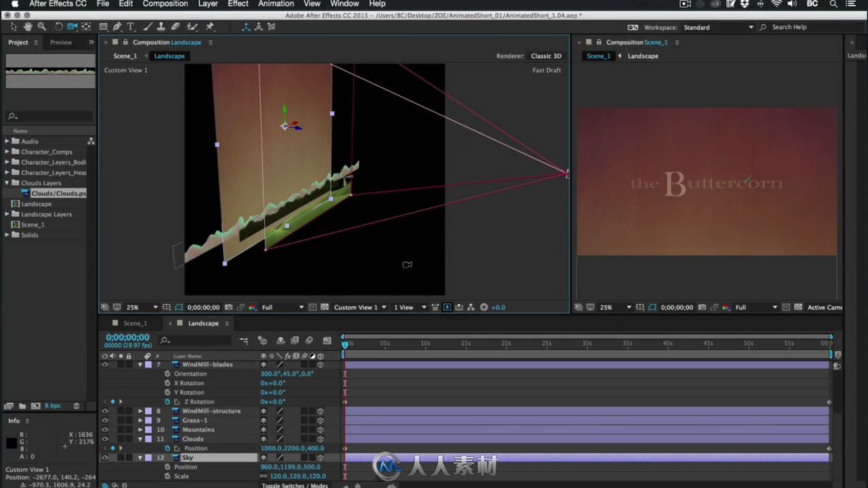Screen dimensions: 868x488
Task: Select the Hand tool
Action: pyautogui.click(x=28, y=26)
